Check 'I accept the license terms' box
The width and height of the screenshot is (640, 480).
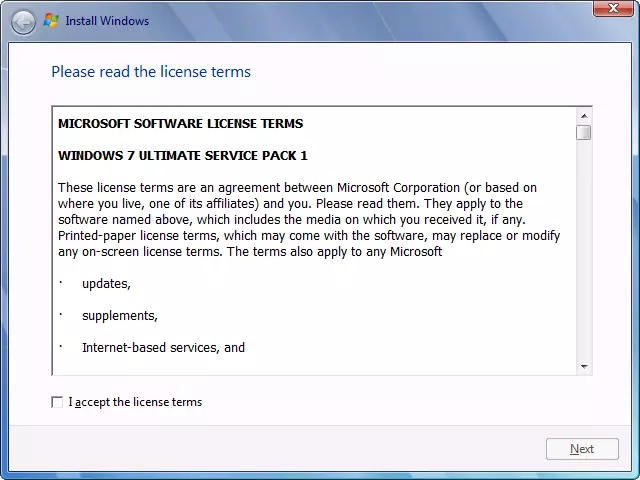[x=57, y=402]
